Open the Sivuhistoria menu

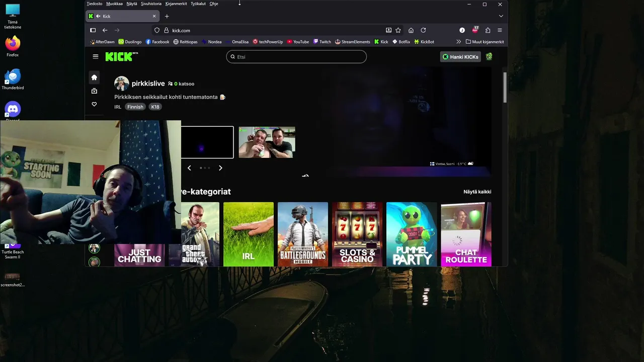click(151, 4)
